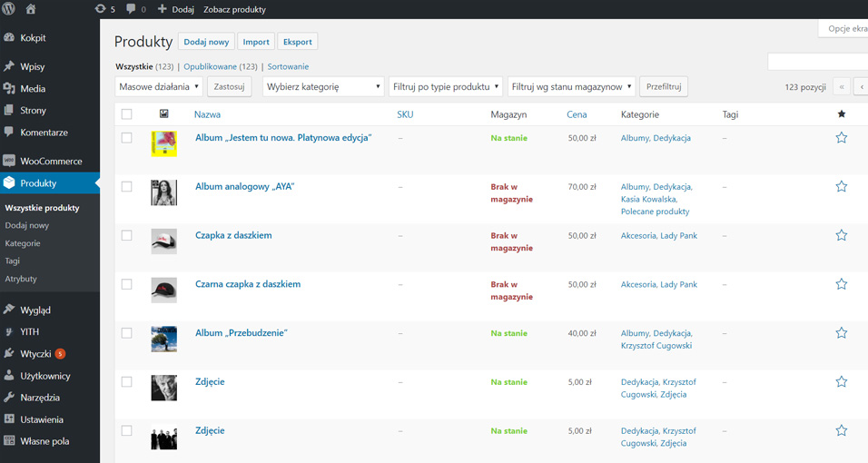The width and height of the screenshot is (868, 463).
Task: Click the YITH icon in sidebar
Action: [9, 331]
